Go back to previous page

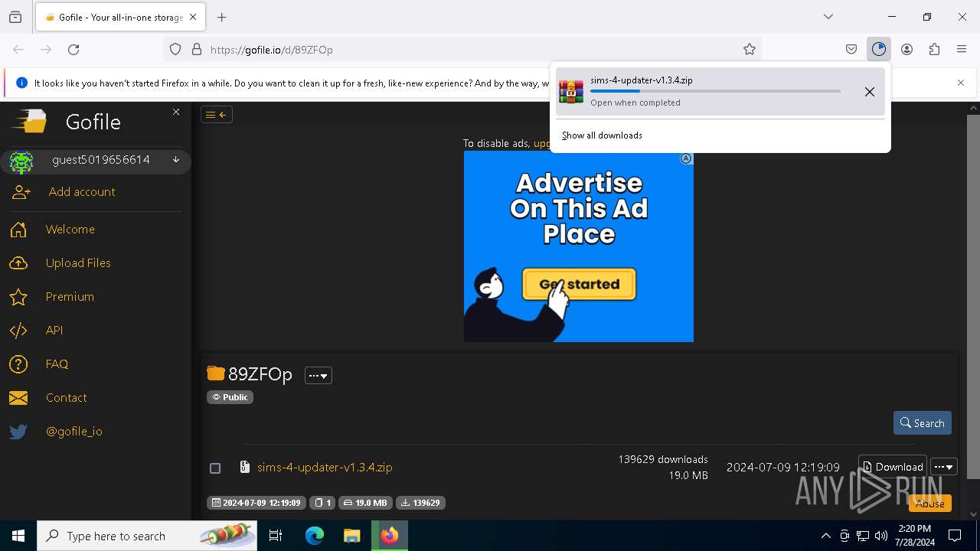pyautogui.click(x=18, y=50)
